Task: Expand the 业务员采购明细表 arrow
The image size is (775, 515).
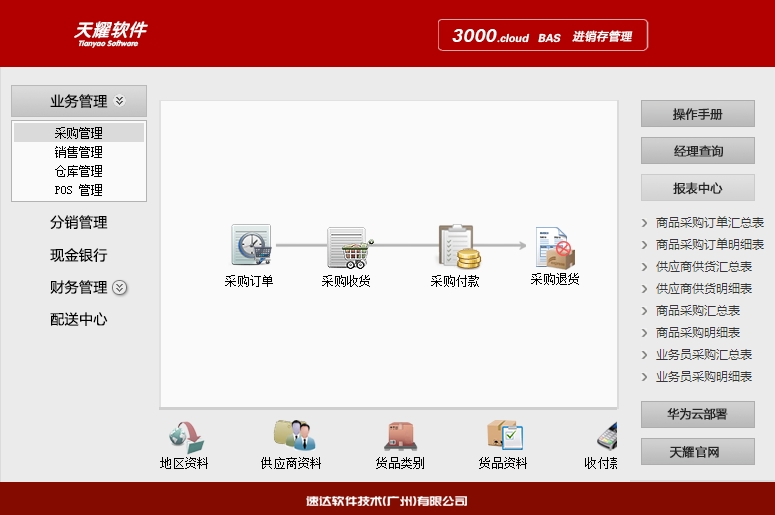Action: click(x=644, y=377)
